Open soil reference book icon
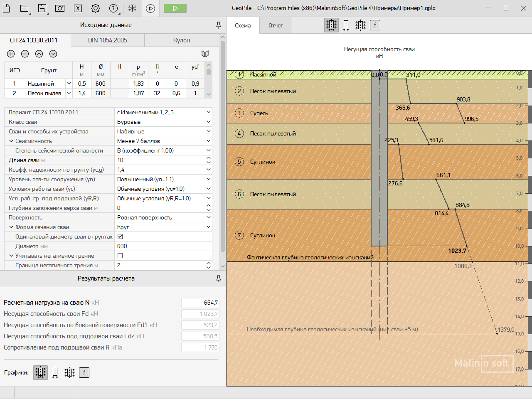Screen dimensions: 532x399 tap(205, 54)
